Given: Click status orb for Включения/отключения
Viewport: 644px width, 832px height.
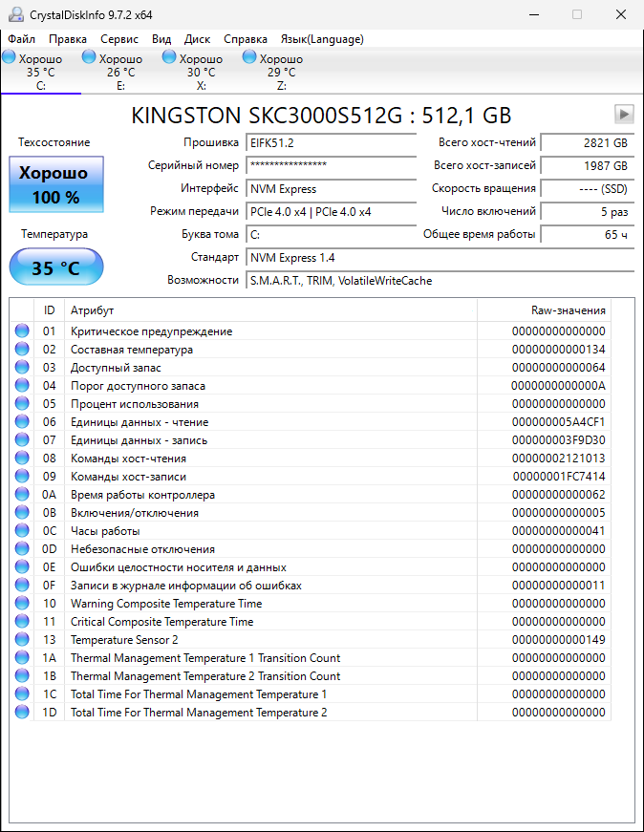Looking at the screenshot, I should 22,513.
